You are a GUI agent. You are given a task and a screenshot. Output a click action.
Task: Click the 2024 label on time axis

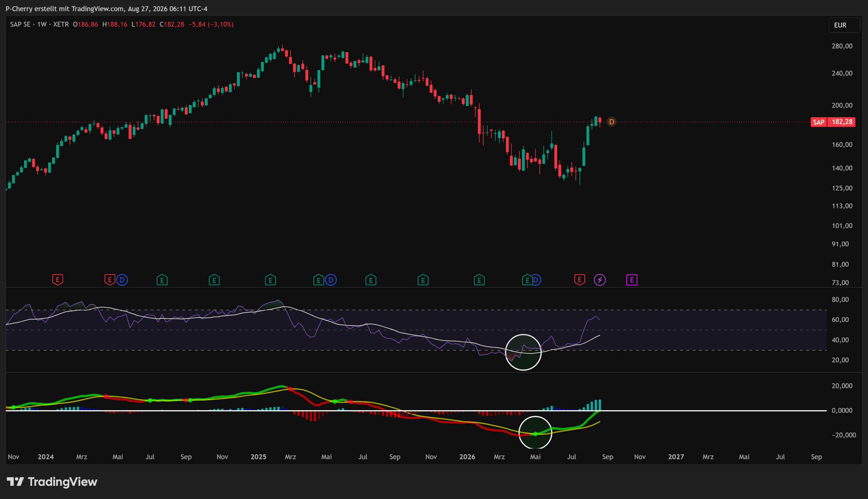click(x=45, y=457)
